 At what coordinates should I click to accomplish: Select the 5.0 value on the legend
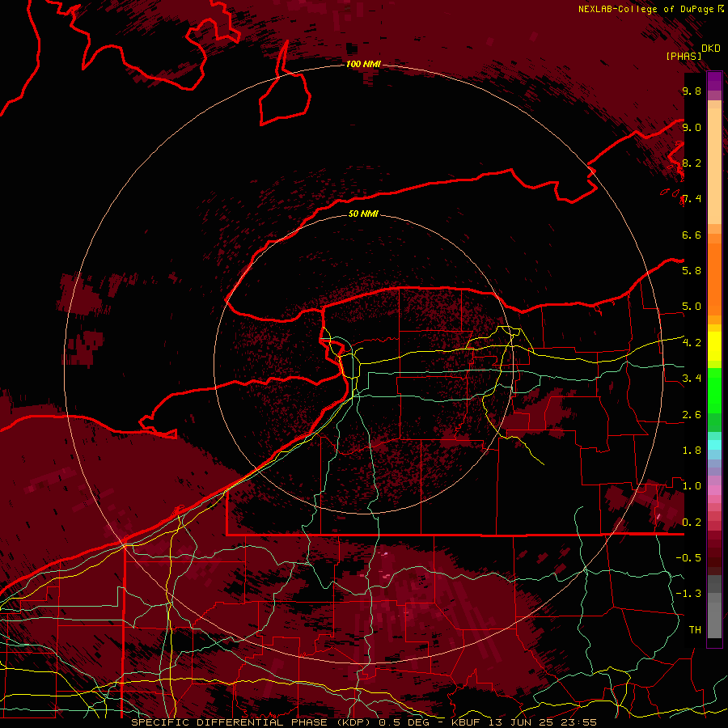pos(692,307)
